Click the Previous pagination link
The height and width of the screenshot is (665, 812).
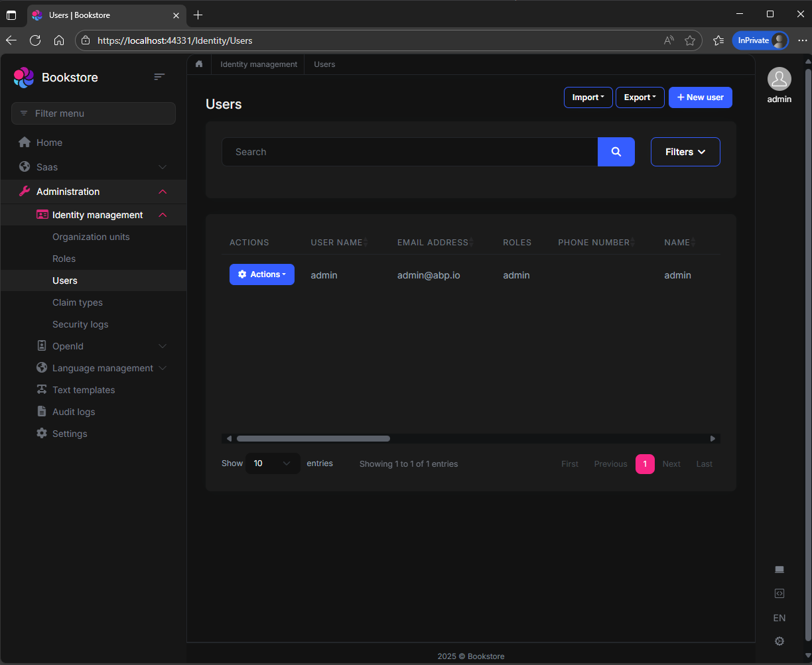click(610, 464)
